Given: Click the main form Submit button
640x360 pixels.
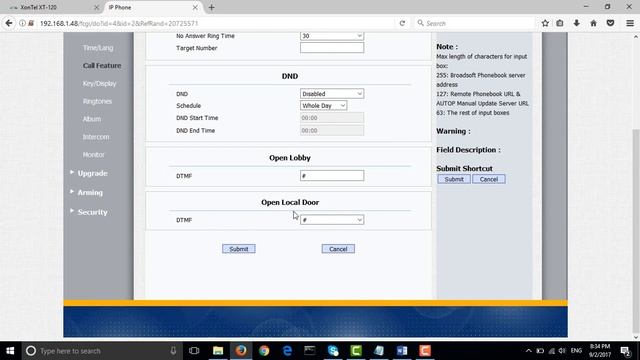Looking at the screenshot, I should 239,249.
